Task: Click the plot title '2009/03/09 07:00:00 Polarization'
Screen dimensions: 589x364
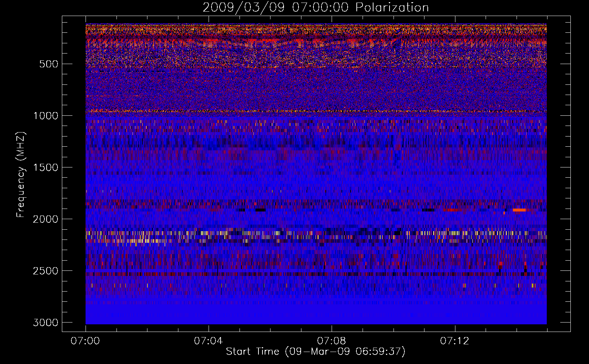Action: click(316, 8)
